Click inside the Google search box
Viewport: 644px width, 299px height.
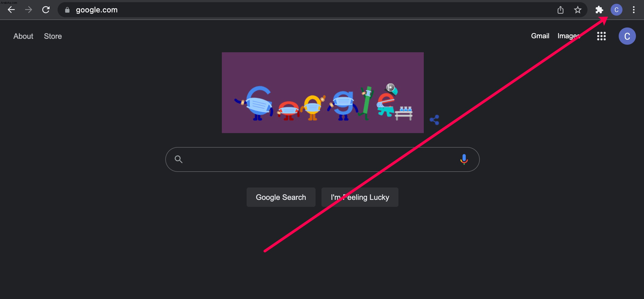coord(322,159)
